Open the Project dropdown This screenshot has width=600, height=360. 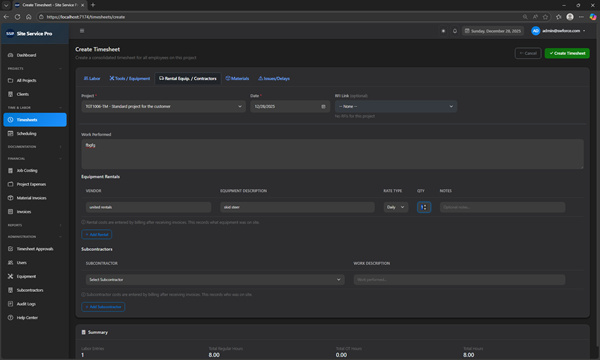163,106
